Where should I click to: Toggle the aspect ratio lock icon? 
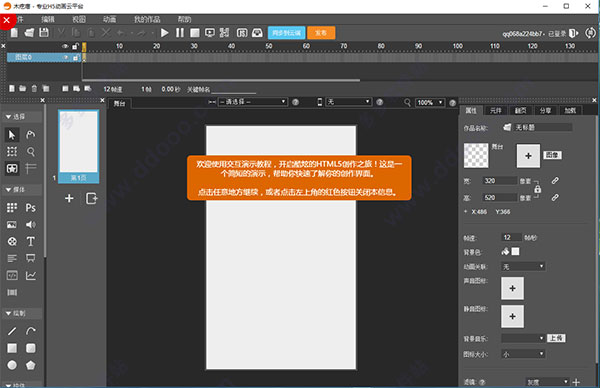click(537, 189)
